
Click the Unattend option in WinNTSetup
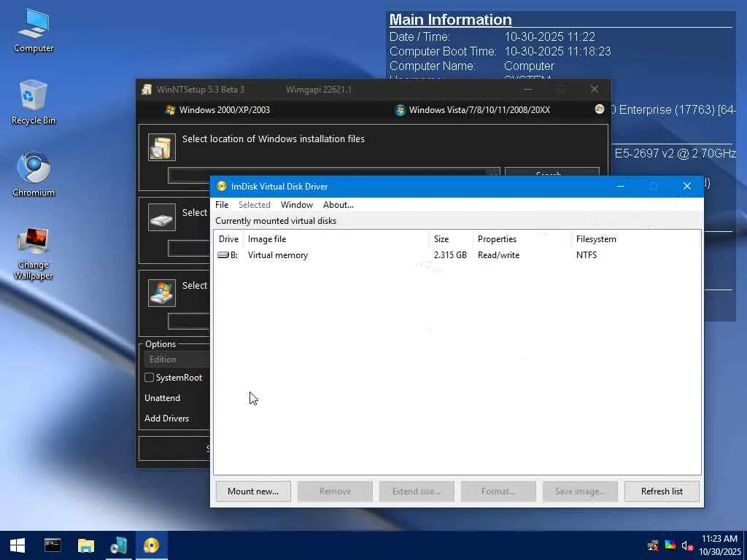point(163,398)
